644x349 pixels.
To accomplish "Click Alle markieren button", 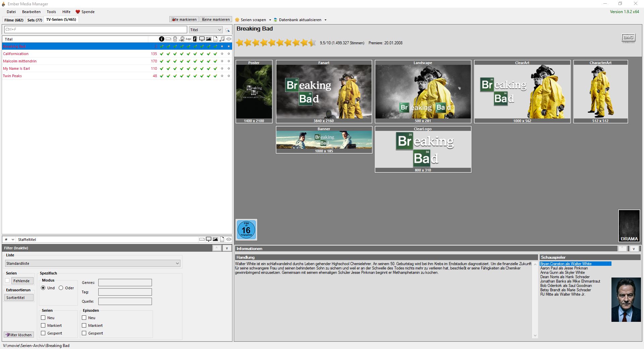I will (x=184, y=19).
